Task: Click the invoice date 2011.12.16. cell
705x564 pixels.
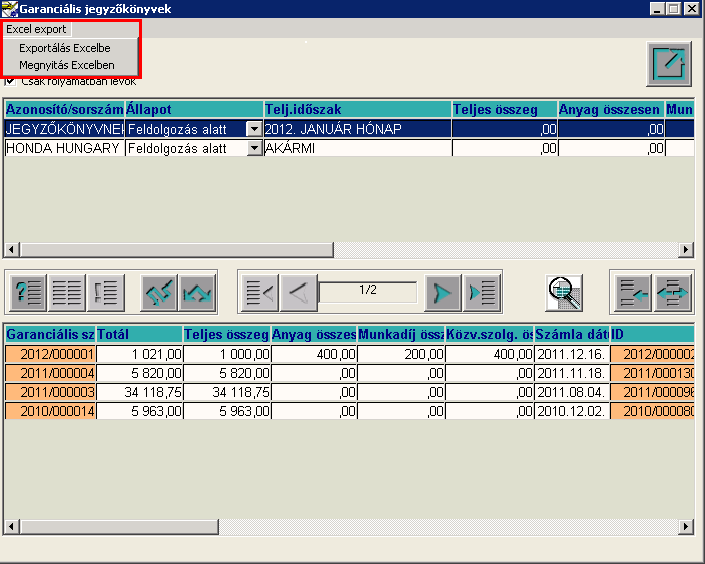Action: click(572, 354)
